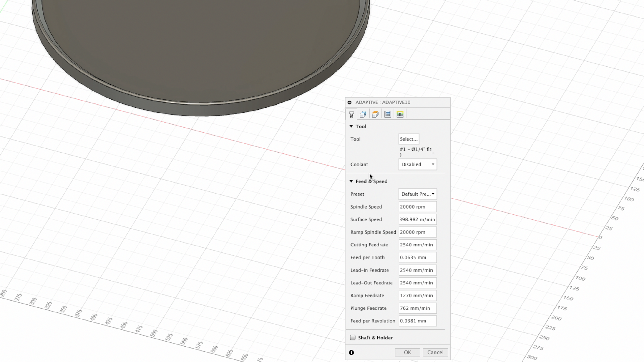Click the info icon at dialog bottom

[x=351, y=352]
